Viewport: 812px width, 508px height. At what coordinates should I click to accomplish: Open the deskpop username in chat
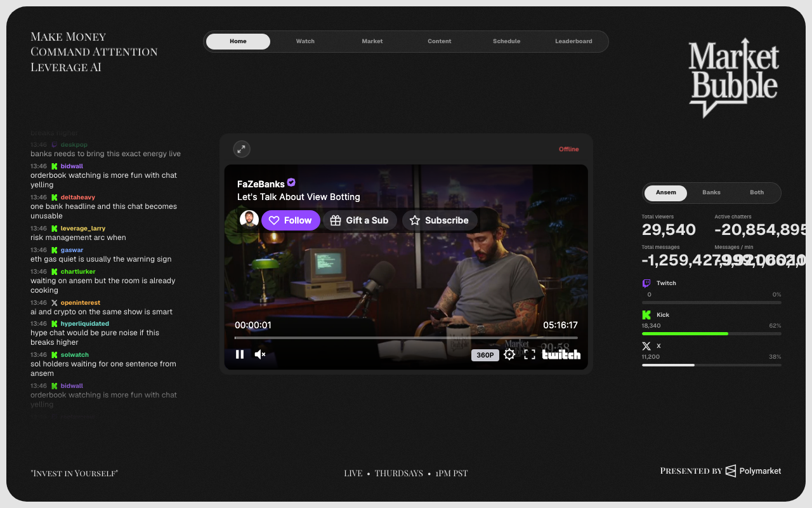click(74, 145)
